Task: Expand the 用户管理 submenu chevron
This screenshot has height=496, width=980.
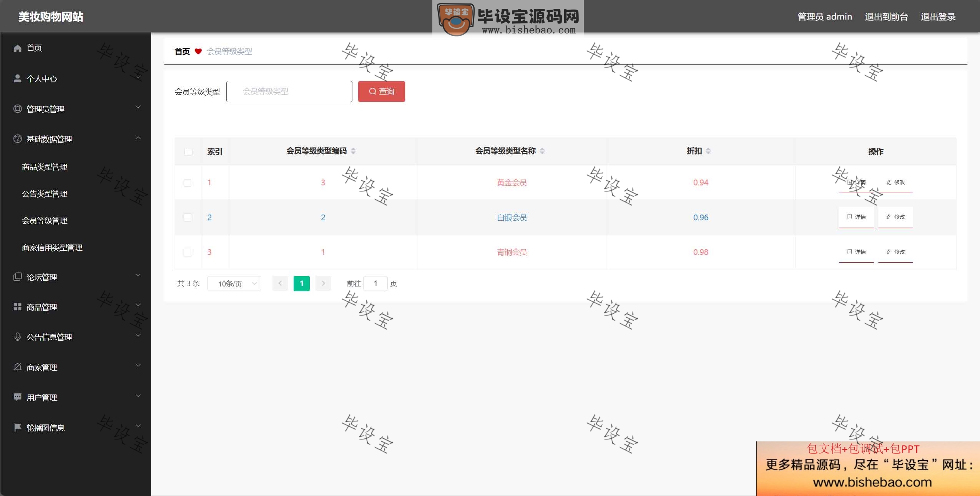Action: pos(138,396)
